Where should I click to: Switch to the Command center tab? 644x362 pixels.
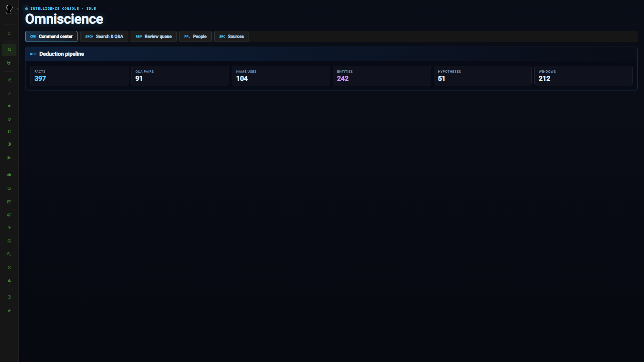click(x=51, y=37)
